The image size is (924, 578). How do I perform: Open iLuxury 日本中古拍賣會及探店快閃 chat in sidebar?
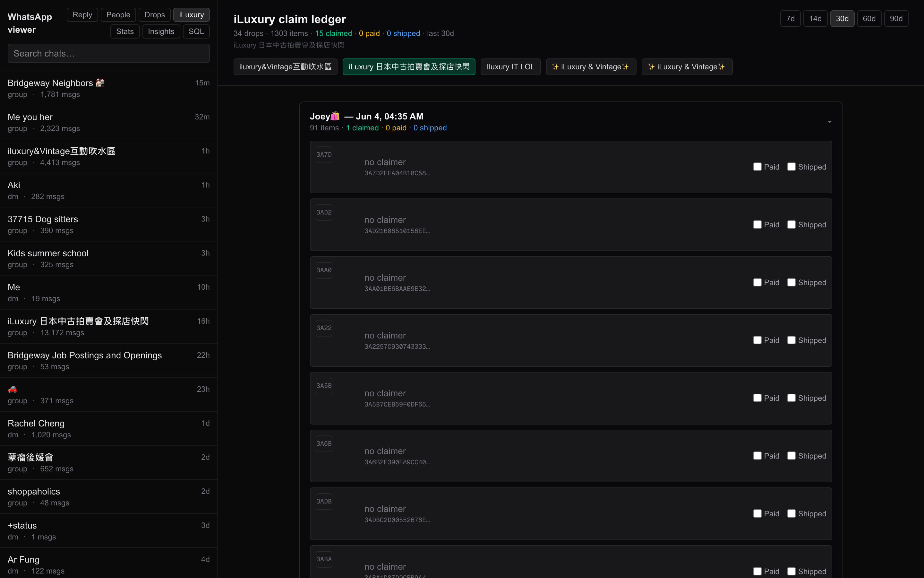click(x=109, y=327)
